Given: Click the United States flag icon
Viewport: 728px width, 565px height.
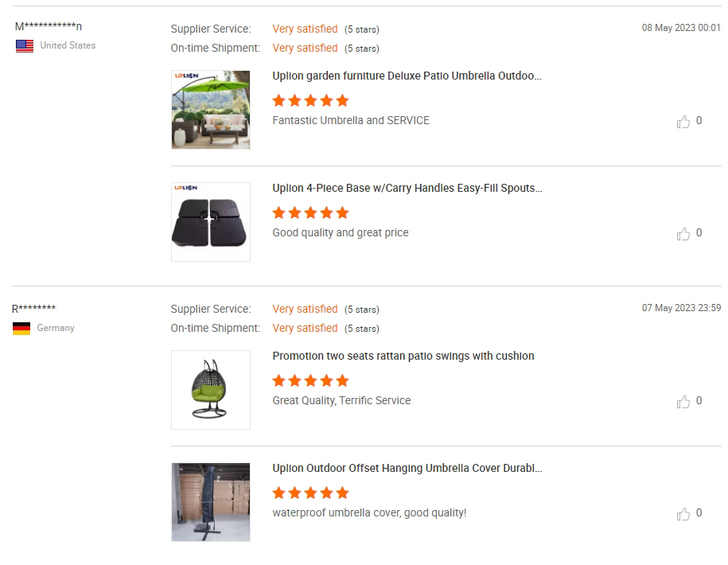Looking at the screenshot, I should (x=25, y=46).
